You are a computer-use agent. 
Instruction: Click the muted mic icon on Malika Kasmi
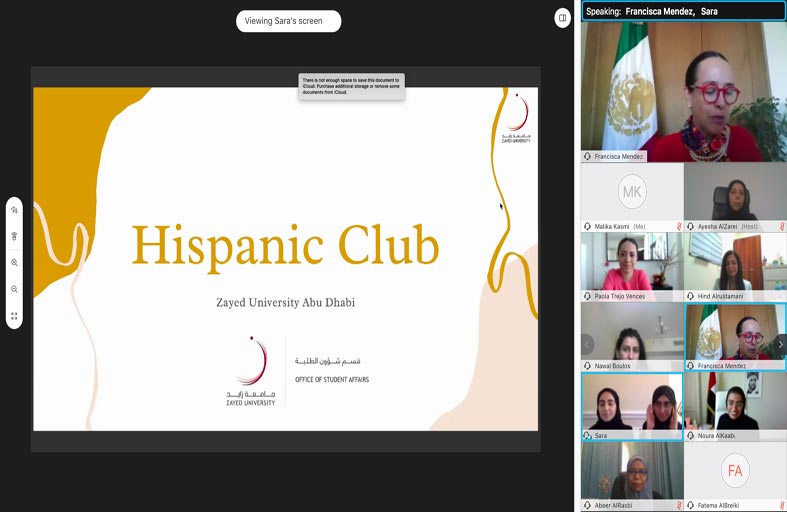[x=680, y=227]
